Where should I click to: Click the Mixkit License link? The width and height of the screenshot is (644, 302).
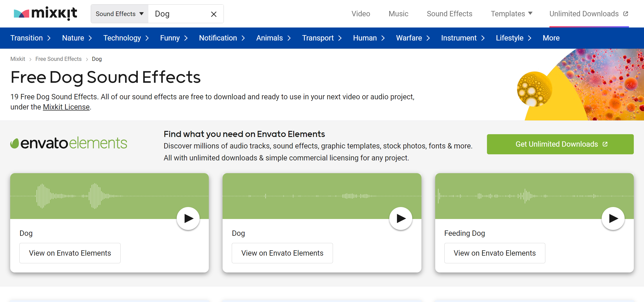tap(66, 107)
